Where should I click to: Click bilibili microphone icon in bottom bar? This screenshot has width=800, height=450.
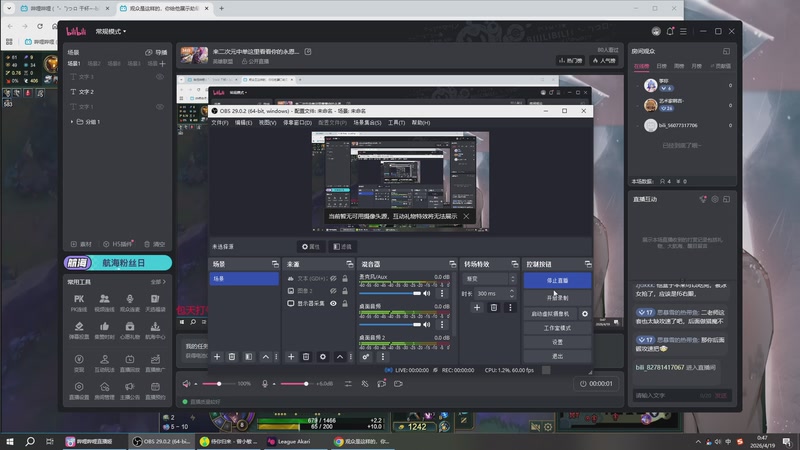coord(265,384)
